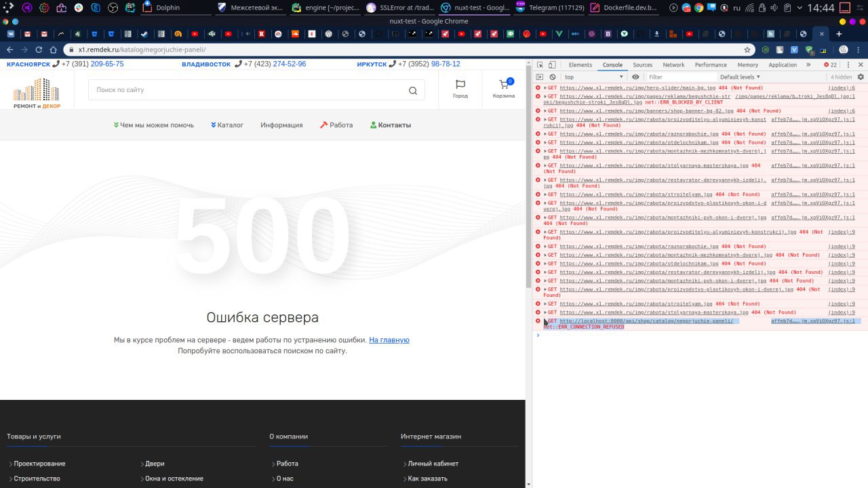Expand the localhost:8000 connection refused error
Image resolution: width=868 pixels, height=488 pixels.
click(545, 321)
